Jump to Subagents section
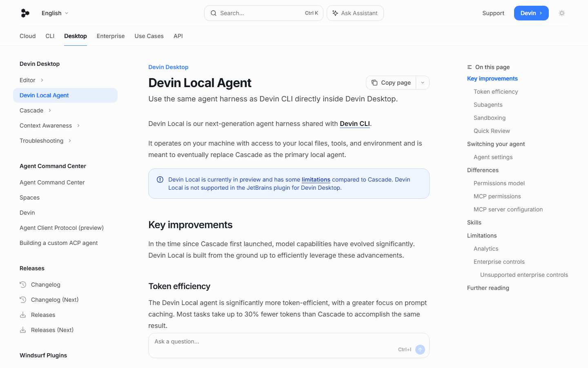Screen dimensions: 588x368 [488, 105]
